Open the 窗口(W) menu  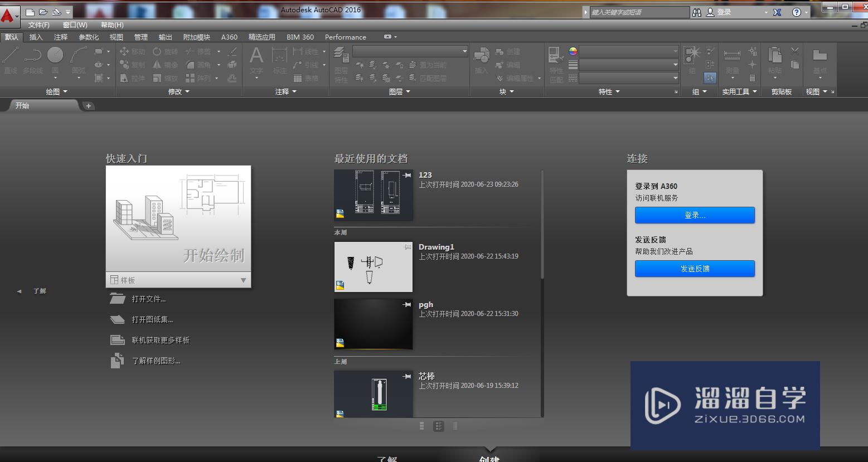point(75,25)
